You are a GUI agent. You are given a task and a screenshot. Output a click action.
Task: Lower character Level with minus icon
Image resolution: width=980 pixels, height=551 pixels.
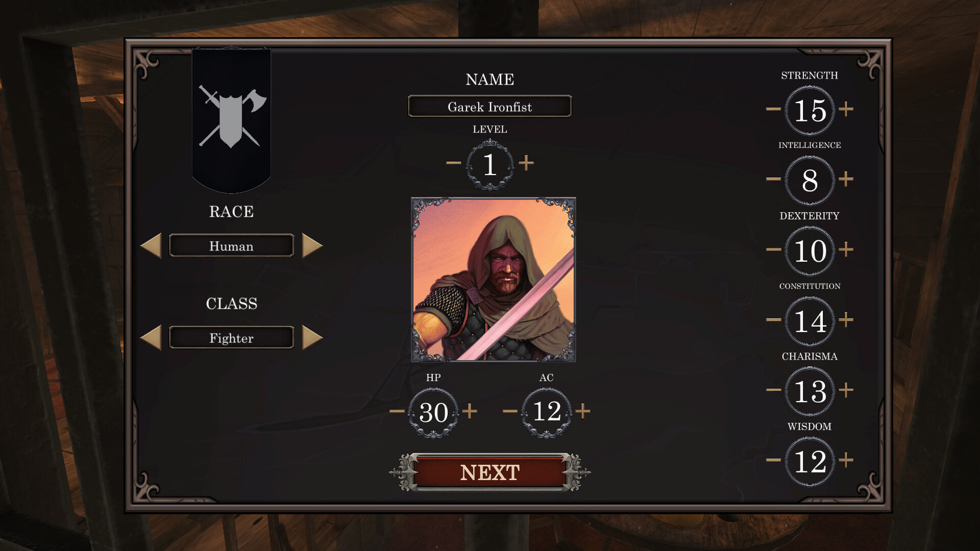453,163
